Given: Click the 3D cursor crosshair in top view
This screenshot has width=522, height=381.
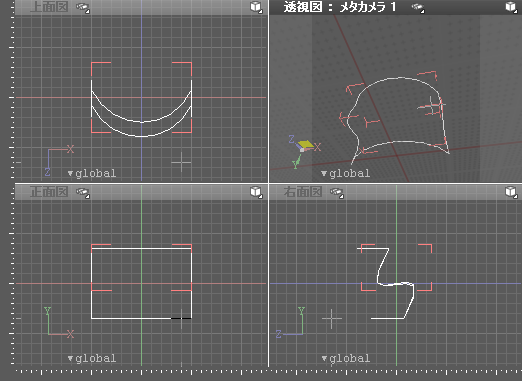Looking at the screenshot, I should [x=181, y=162].
